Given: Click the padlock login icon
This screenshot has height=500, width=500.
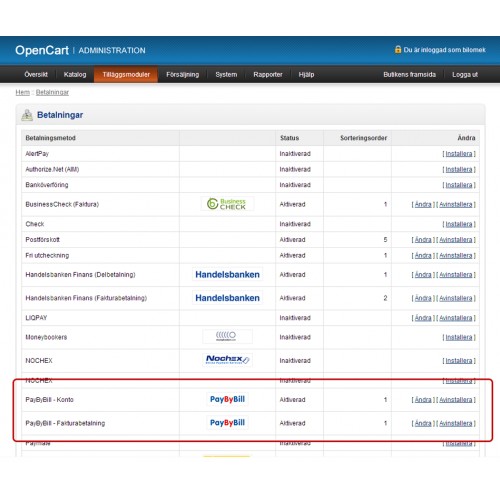Looking at the screenshot, I should [398, 50].
